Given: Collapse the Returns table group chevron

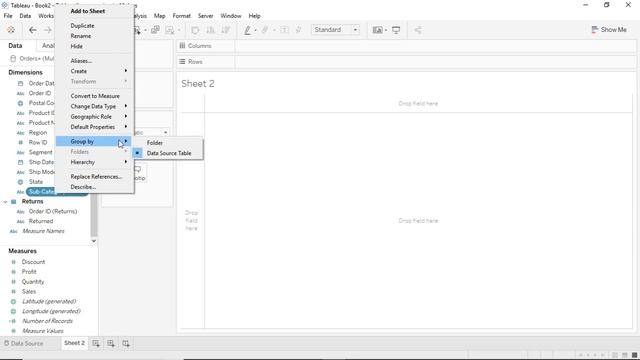Looking at the screenshot, I should point(5,202).
